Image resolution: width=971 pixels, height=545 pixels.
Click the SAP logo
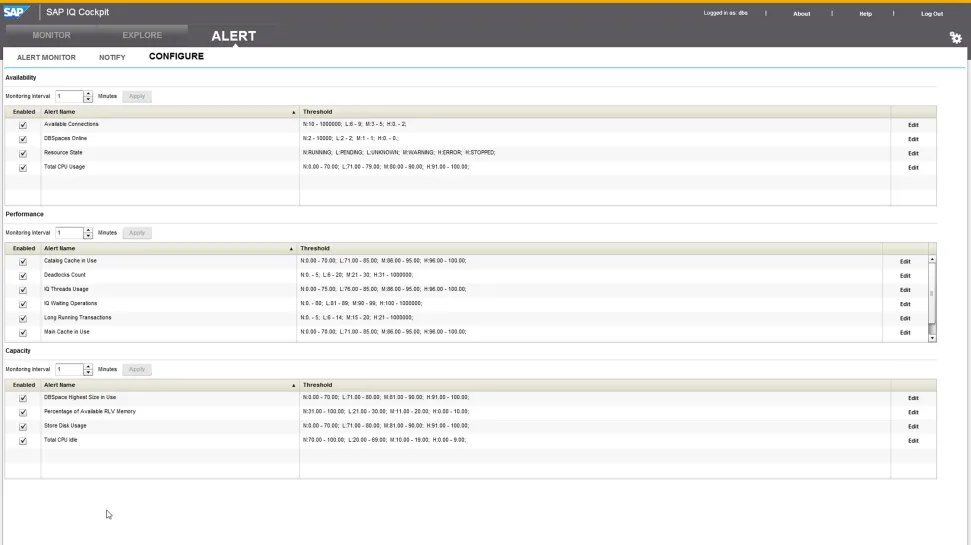pos(17,13)
